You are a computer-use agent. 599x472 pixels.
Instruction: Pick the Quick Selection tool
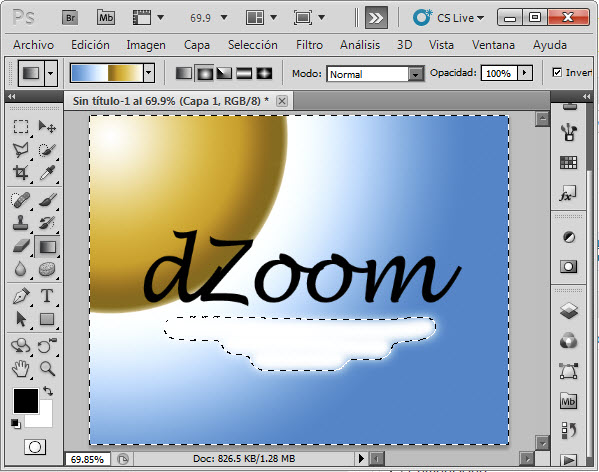point(47,150)
